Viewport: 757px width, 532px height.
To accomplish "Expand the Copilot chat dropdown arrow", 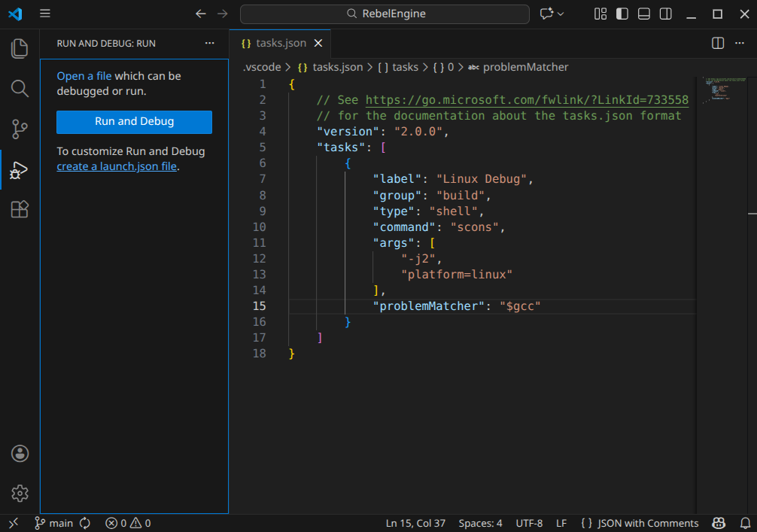I will 561,14.
